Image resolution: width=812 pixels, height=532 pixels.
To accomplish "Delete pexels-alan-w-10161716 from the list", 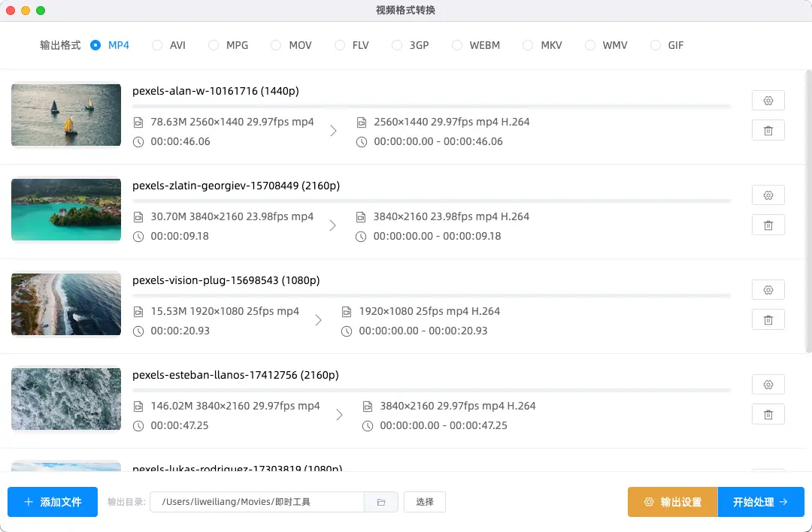I will point(768,131).
